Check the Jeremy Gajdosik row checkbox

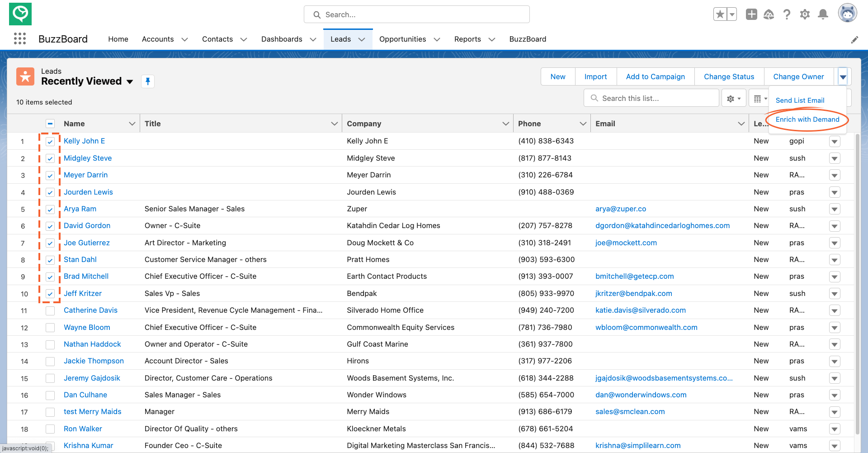(50, 378)
